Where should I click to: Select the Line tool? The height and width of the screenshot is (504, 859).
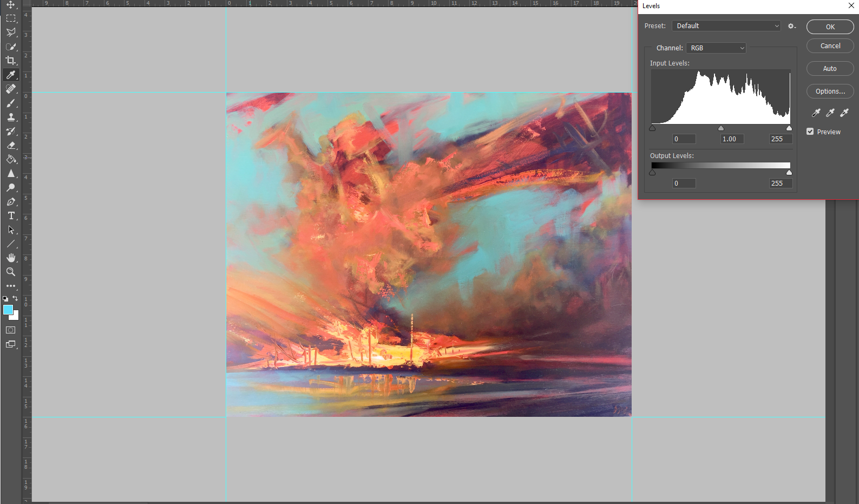11,244
